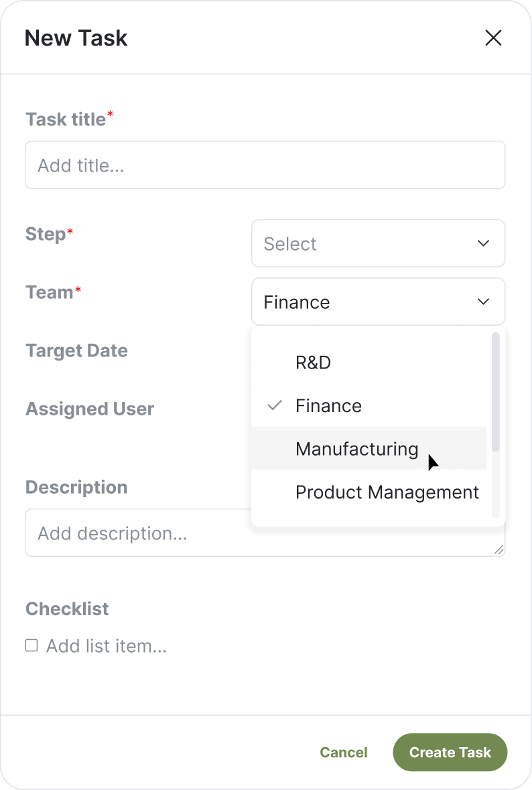Image resolution: width=532 pixels, height=790 pixels.
Task: Click the Create Task button
Action: pyautogui.click(x=450, y=752)
